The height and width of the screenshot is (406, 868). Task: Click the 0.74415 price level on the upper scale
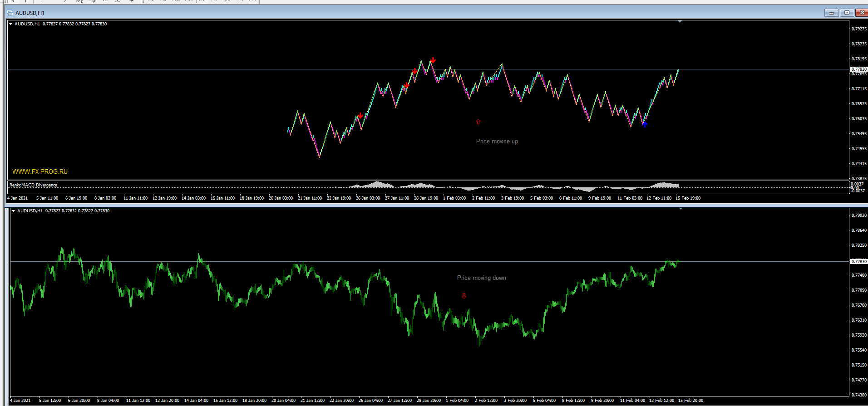point(859,164)
